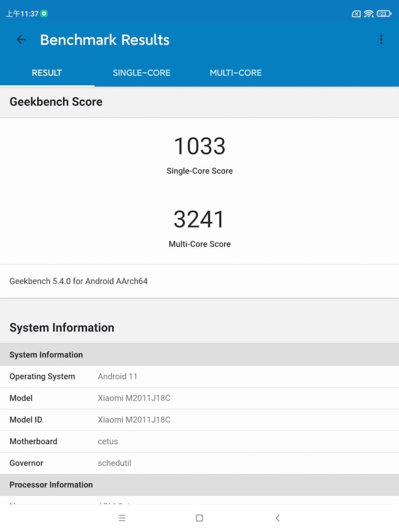Select the RESULT tab
The width and height of the screenshot is (399, 532).
[47, 73]
